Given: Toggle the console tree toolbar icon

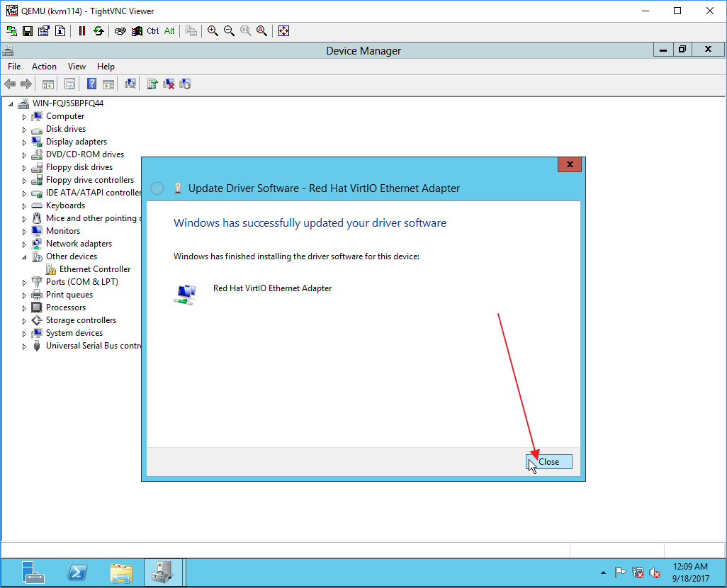Looking at the screenshot, I should [x=47, y=84].
